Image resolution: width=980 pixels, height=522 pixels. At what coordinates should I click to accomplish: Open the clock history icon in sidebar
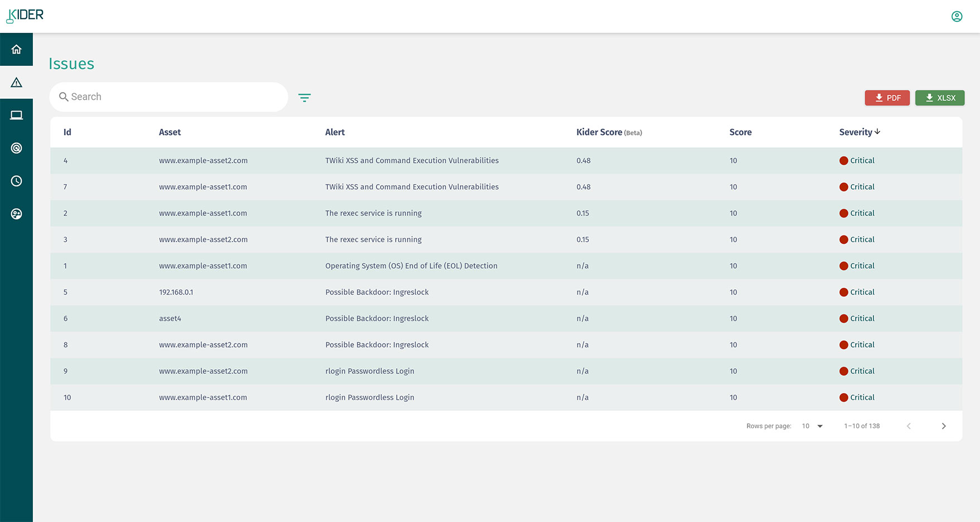16,181
